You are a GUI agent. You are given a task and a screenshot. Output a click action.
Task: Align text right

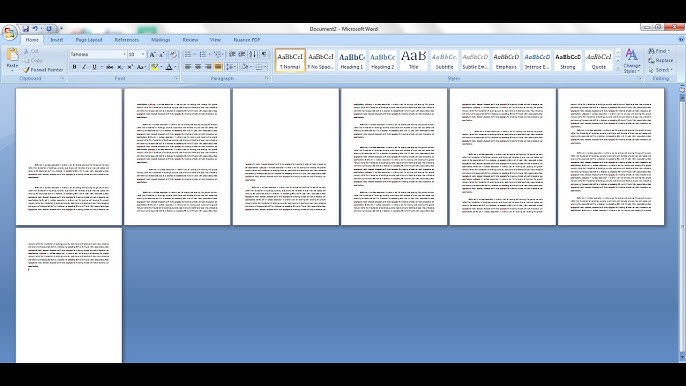(x=208, y=67)
